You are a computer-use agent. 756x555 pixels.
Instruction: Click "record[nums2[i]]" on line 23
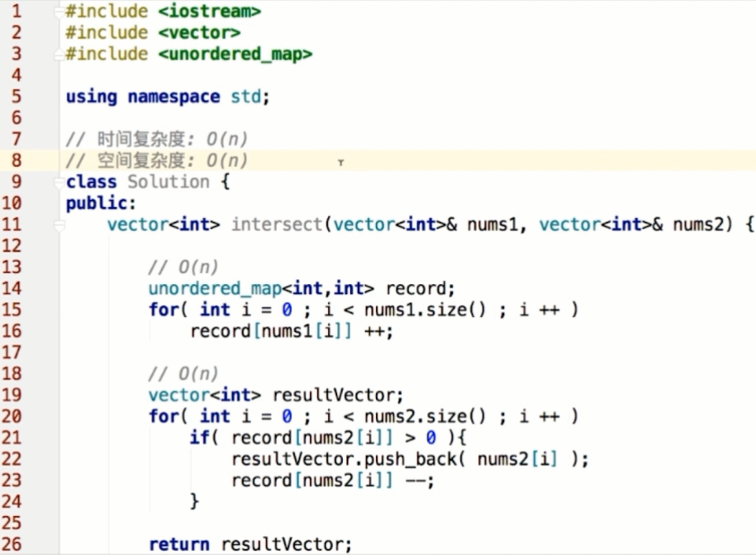tap(312, 481)
